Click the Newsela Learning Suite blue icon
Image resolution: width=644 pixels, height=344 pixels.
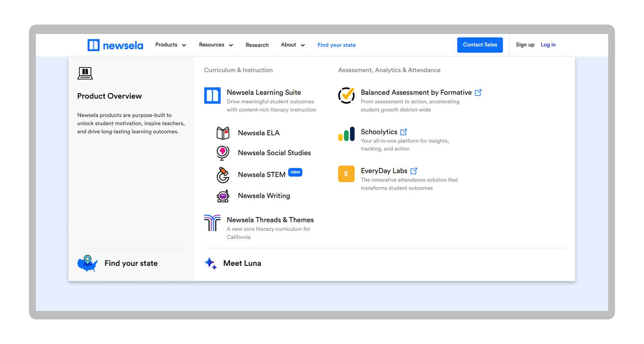point(212,96)
